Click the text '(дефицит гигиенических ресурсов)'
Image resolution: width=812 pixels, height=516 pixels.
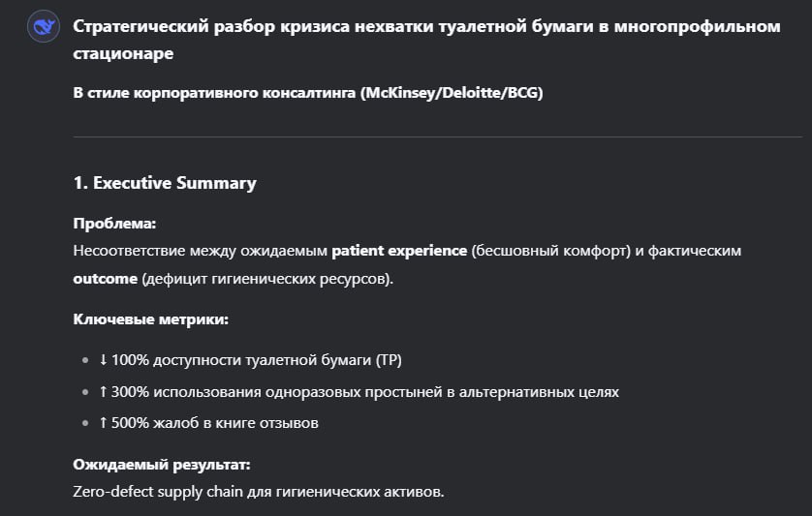pyautogui.click(x=267, y=279)
